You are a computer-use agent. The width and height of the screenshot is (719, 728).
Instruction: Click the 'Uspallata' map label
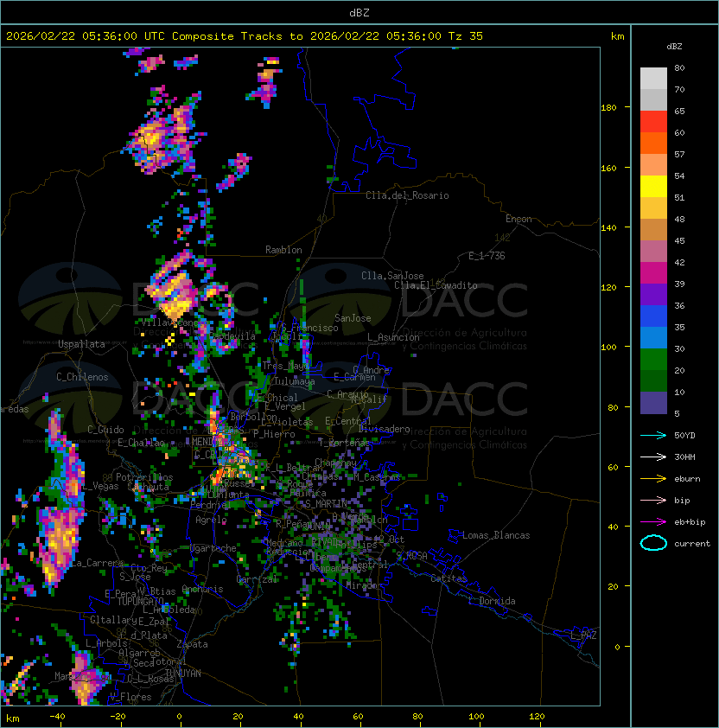click(81, 344)
